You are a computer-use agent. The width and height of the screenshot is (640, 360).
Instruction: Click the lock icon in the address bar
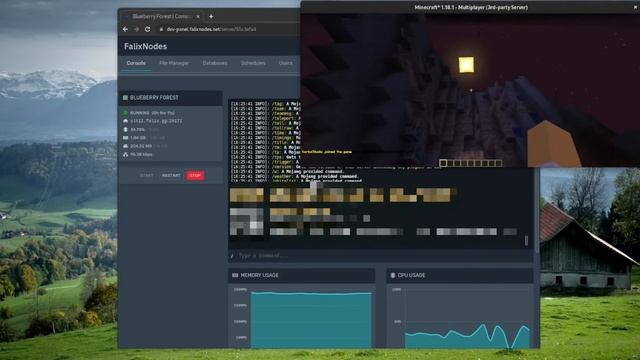click(x=161, y=29)
